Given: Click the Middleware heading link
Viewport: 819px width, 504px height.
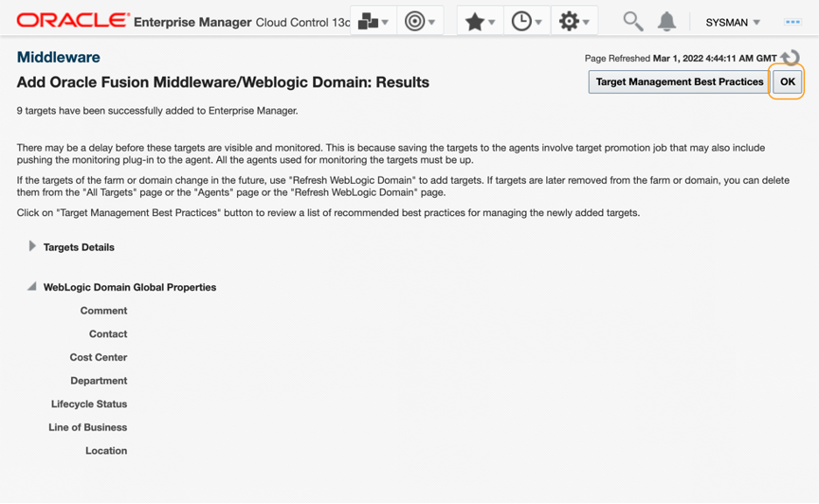Looking at the screenshot, I should 58,57.
